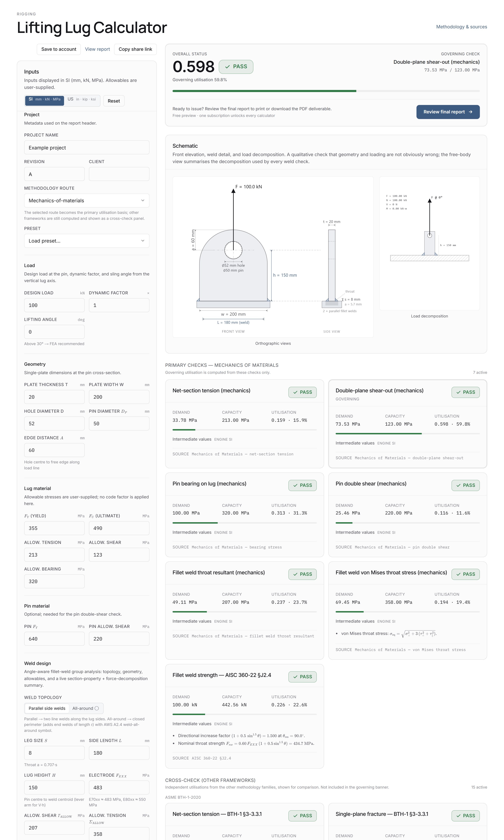The height and width of the screenshot is (840, 504).
Task: Open the Methodology Route dropdown
Action: pos(87,201)
